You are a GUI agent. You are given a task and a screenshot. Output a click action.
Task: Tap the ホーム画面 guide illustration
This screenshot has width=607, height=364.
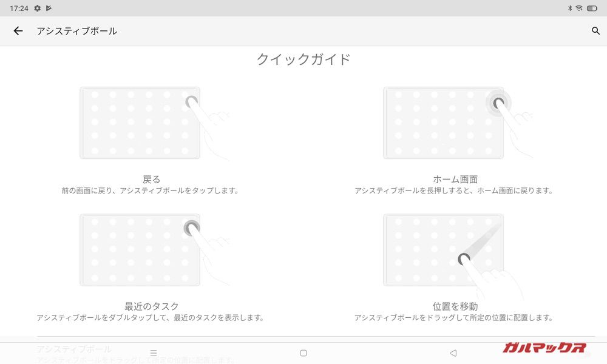[x=458, y=123]
